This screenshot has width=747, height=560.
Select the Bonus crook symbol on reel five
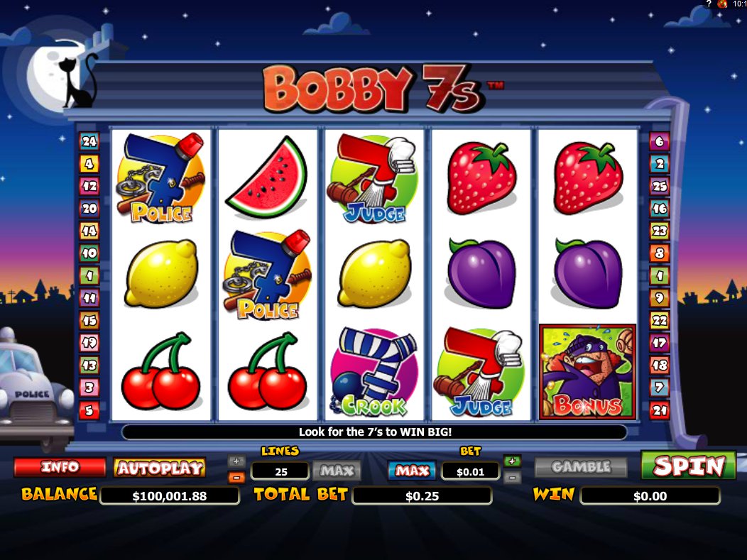click(x=587, y=372)
